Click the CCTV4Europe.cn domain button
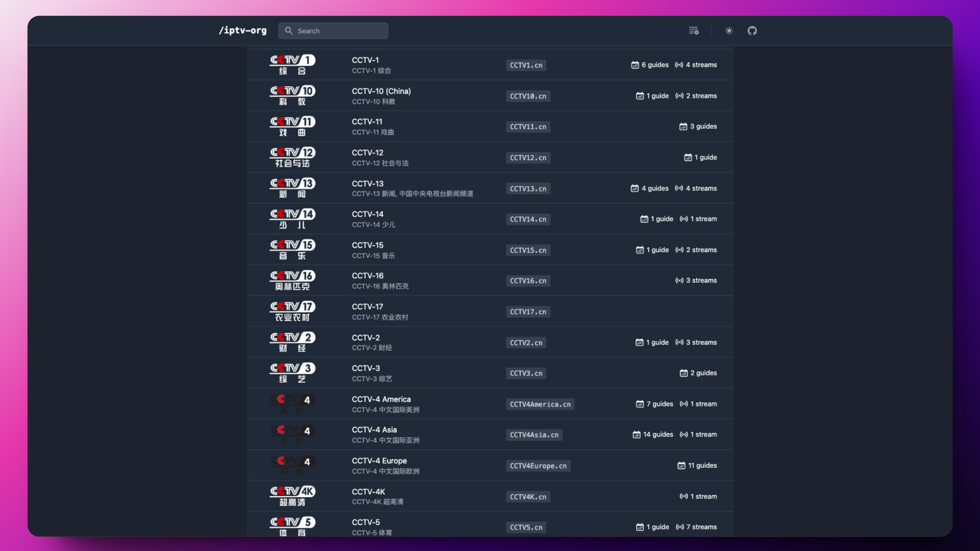The height and width of the screenshot is (551, 980). [538, 465]
